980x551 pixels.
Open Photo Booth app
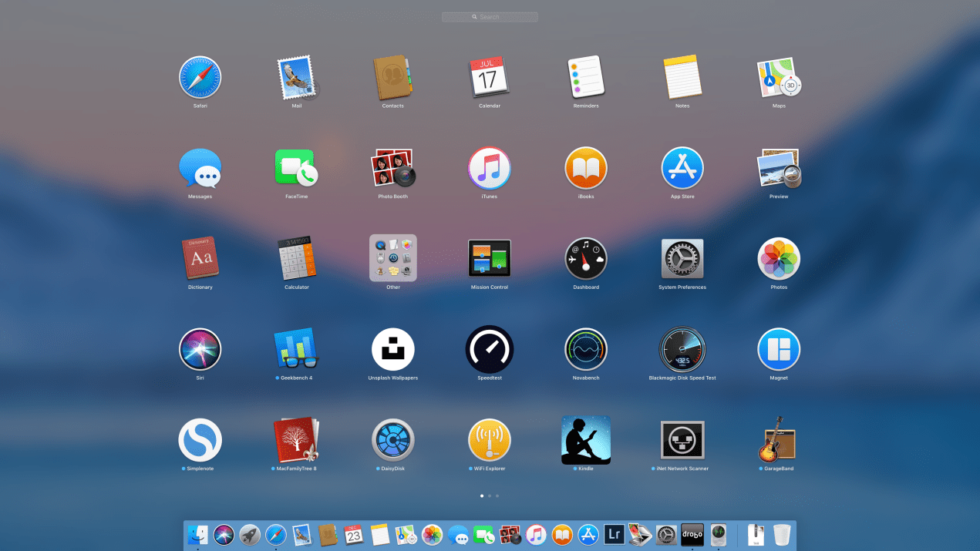coord(393,168)
